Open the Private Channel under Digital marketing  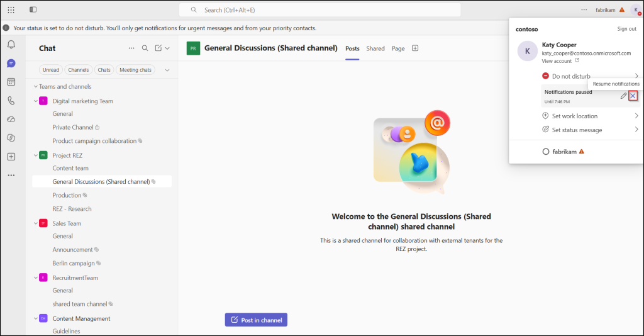(76, 127)
